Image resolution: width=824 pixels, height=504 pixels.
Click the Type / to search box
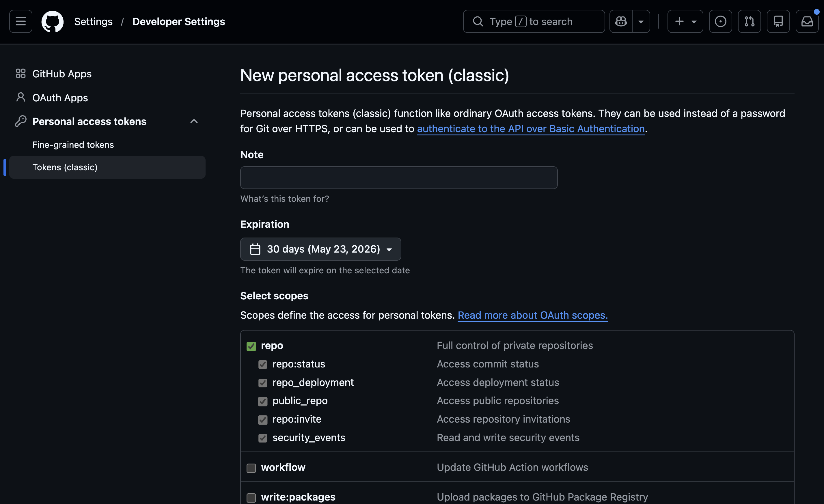534,21
